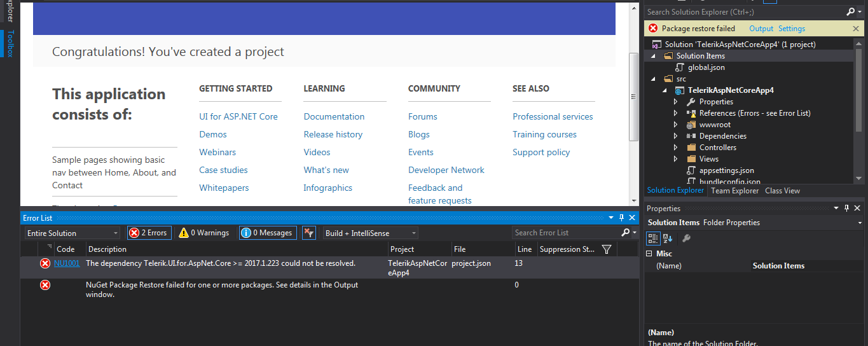The width and height of the screenshot is (868, 346).
Task: Open Output link in package restore bar
Action: (x=761, y=29)
